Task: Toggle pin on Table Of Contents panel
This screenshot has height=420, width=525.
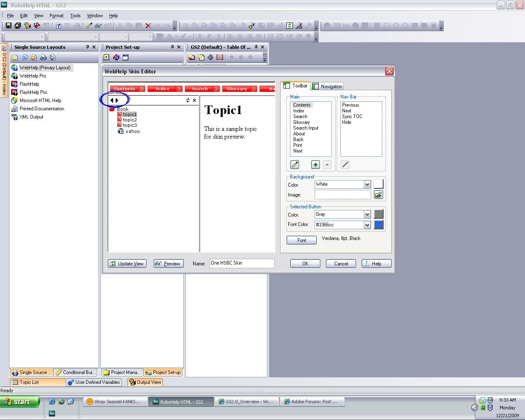Action: tap(256, 47)
